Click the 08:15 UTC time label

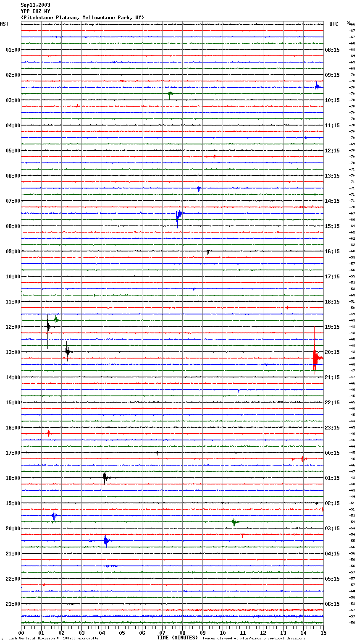pos(332,50)
